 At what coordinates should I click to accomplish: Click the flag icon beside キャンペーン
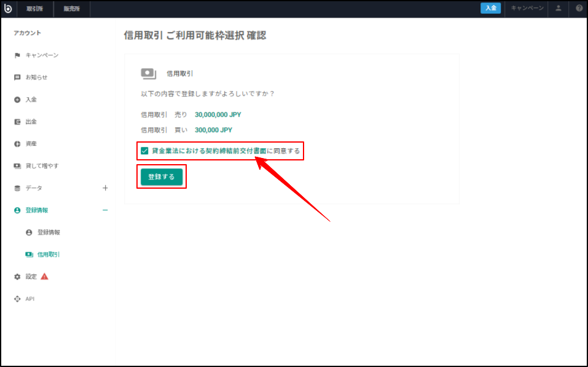17,55
